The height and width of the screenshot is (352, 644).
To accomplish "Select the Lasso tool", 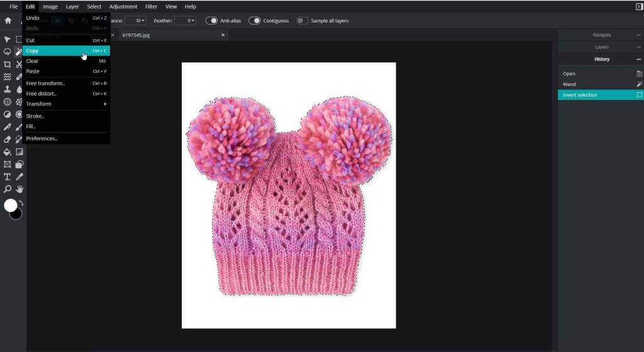I will 7,52.
